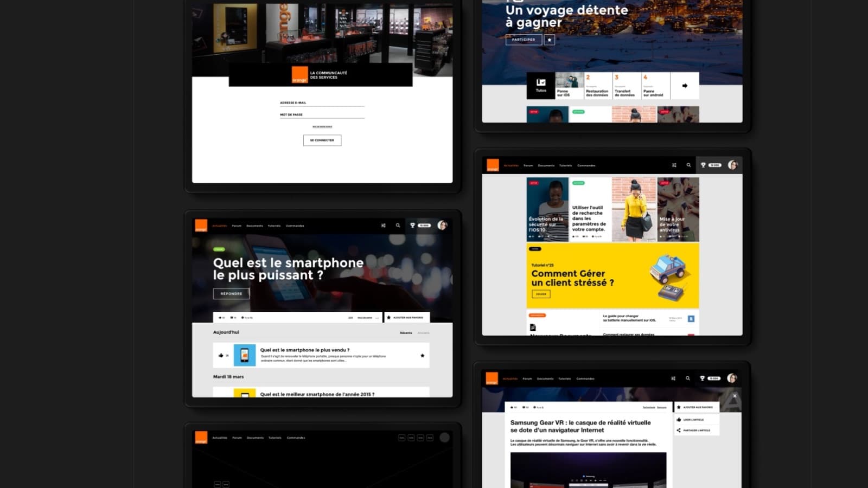
Task: Click the forgotten password link under the login fields
Action: (322, 127)
